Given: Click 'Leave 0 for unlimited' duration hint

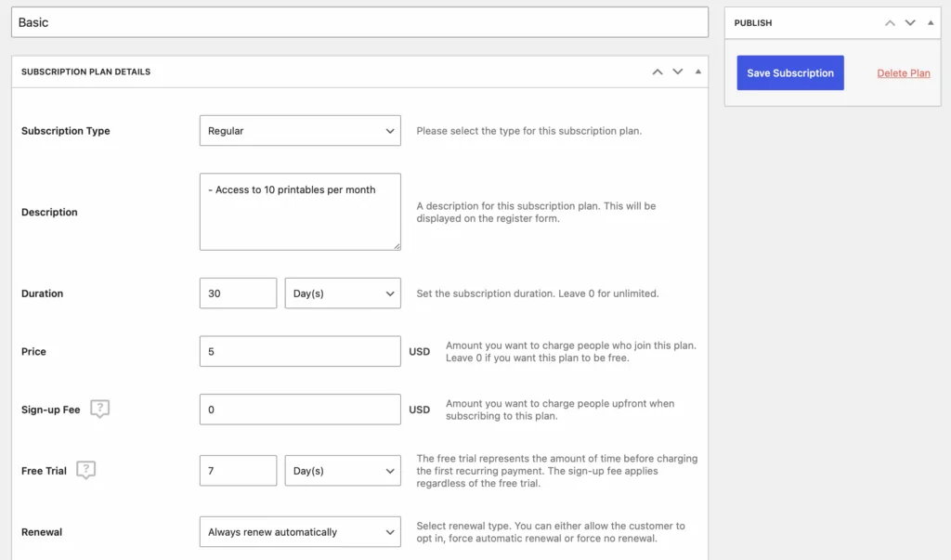Looking at the screenshot, I should pos(607,293).
